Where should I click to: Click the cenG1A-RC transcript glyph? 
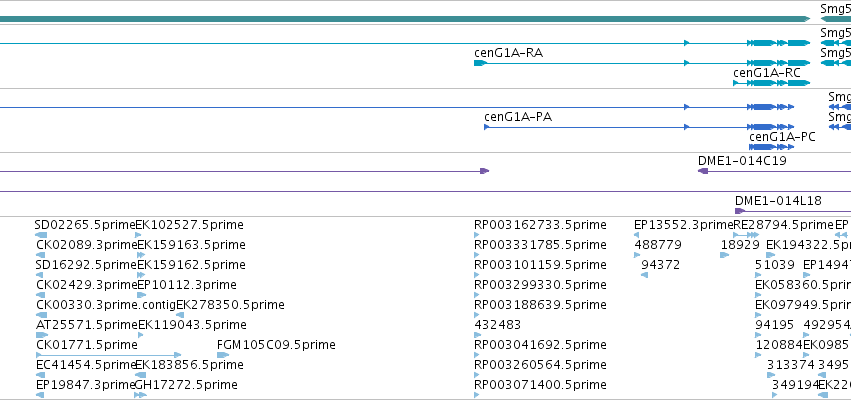(x=771, y=83)
